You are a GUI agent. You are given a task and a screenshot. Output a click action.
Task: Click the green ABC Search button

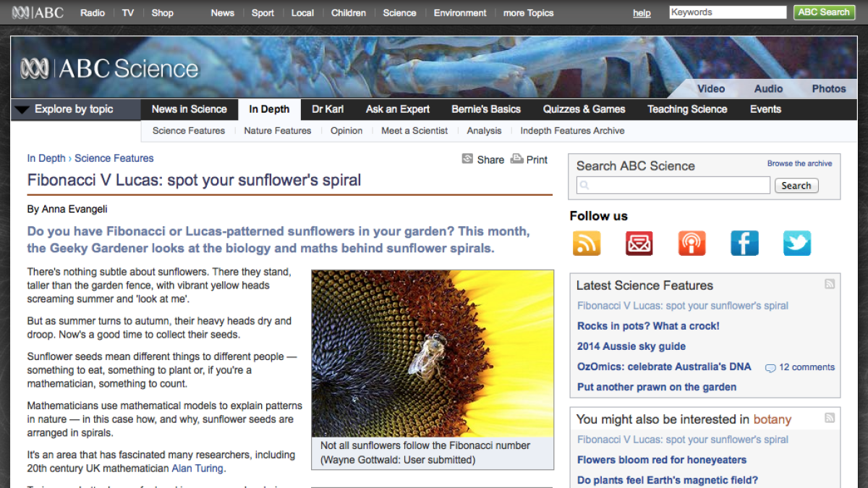pos(823,12)
